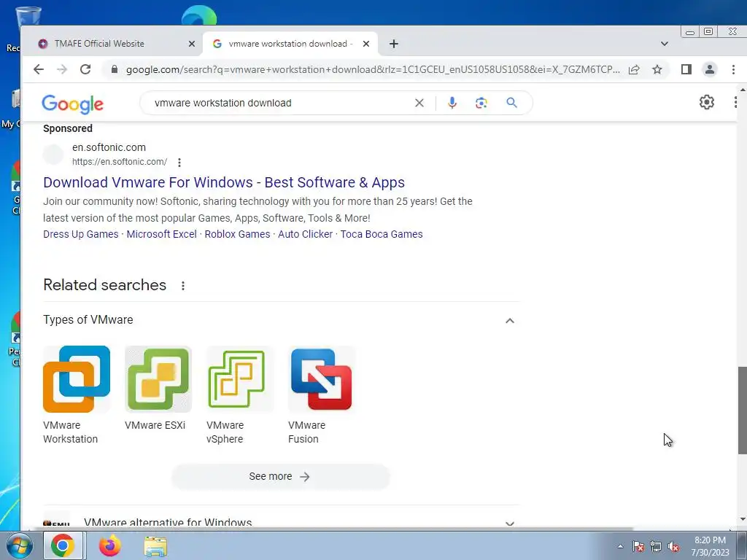The height and width of the screenshot is (560, 747).
Task: Click the network tray icon
Action: pyautogui.click(x=656, y=547)
